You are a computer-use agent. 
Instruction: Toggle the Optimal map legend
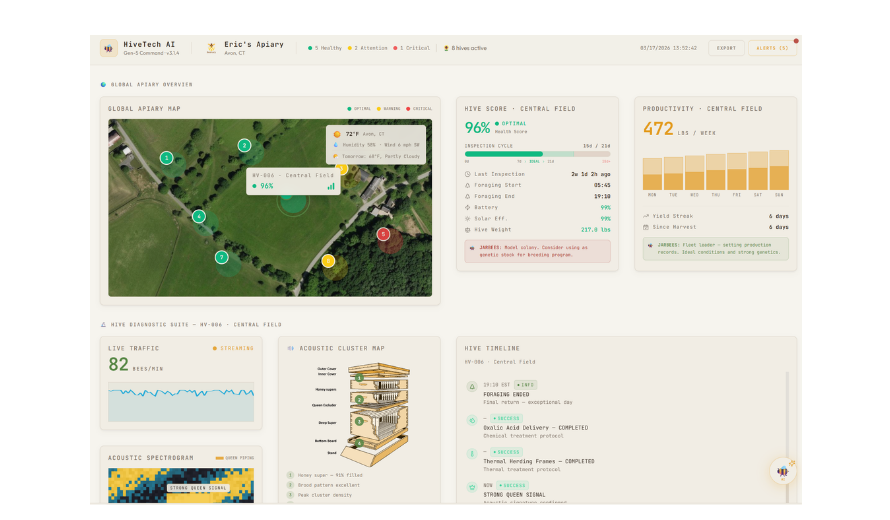tap(359, 108)
